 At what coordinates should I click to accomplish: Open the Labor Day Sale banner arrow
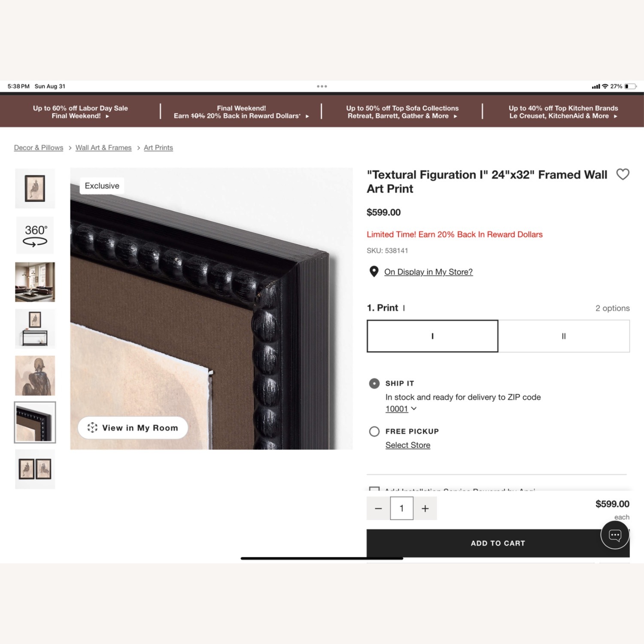pos(107,116)
